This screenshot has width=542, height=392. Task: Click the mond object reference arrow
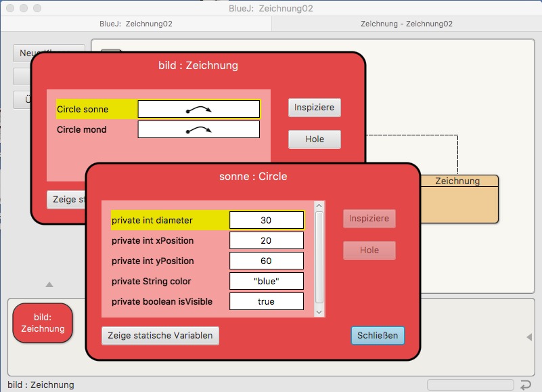[x=199, y=129]
